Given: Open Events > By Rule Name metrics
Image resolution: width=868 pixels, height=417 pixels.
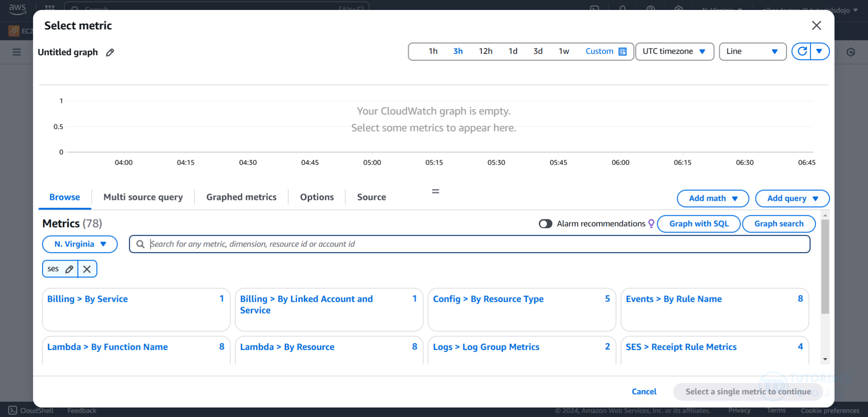Looking at the screenshot, I should click(674, 299).
